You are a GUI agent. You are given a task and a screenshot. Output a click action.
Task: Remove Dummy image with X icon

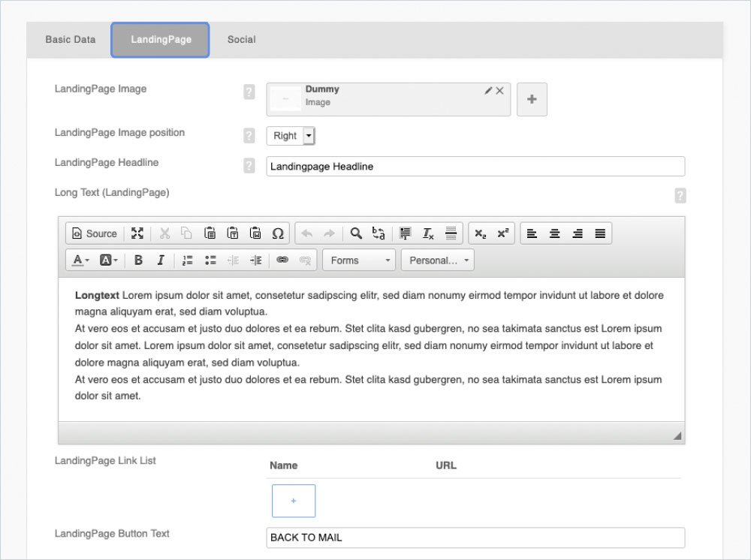pos(499,91)
